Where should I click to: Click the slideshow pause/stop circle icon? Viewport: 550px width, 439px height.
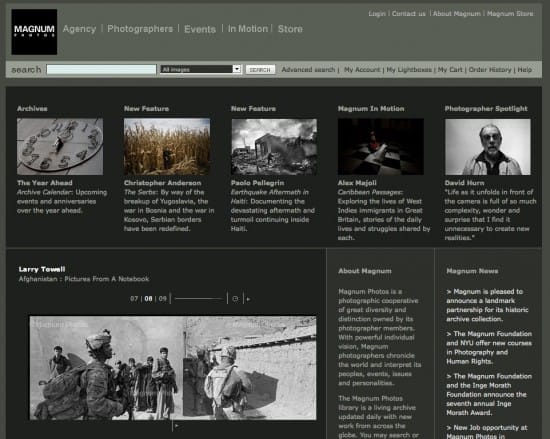235,299
